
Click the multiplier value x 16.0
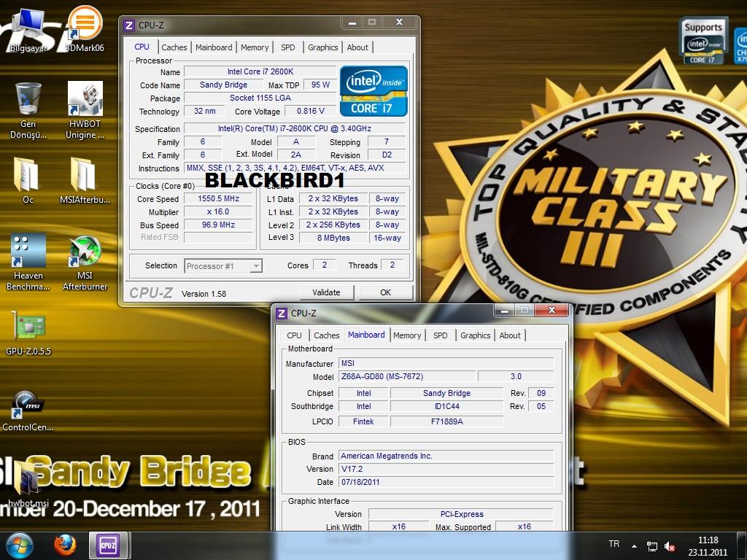[x=218, y=212]
